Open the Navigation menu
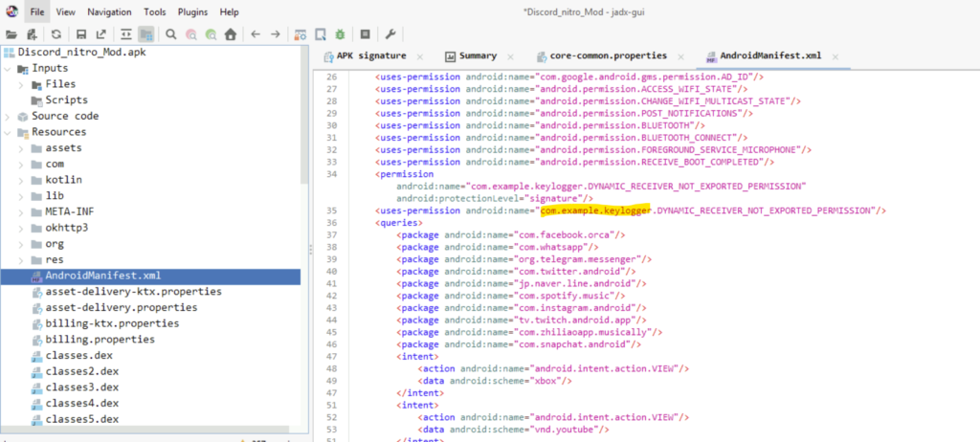This screenshot has height=442, width=980. (109, 11)
